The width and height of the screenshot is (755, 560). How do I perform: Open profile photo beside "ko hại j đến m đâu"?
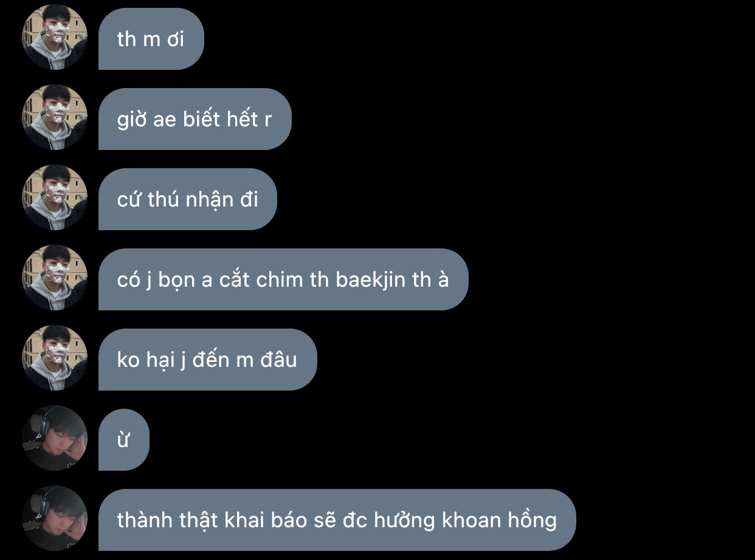point(55,358)
